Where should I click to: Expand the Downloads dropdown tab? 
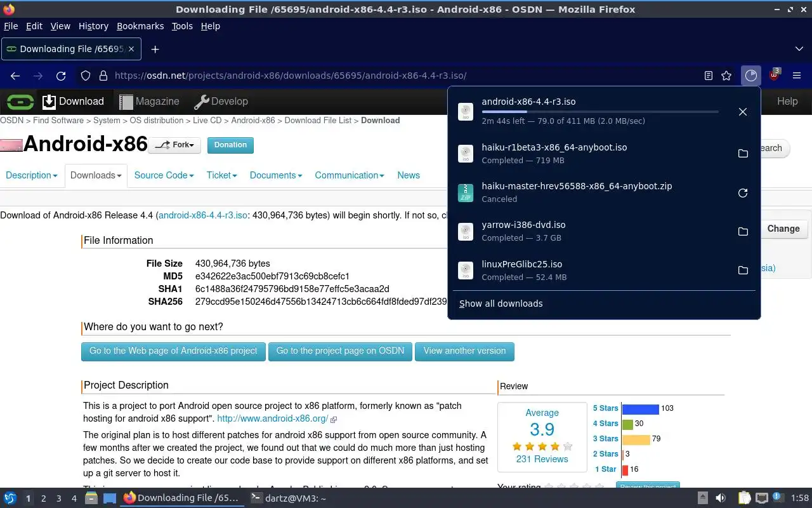[x=96, y=175]
